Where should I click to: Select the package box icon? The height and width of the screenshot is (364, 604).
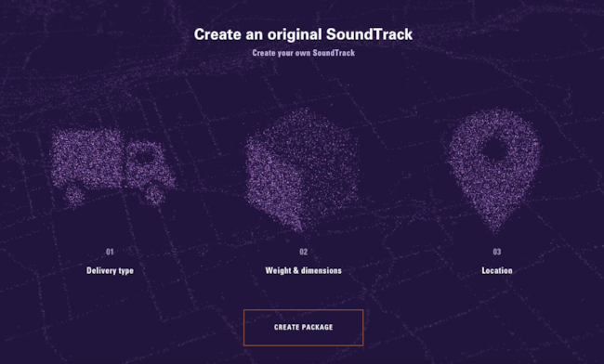(302, 170)
